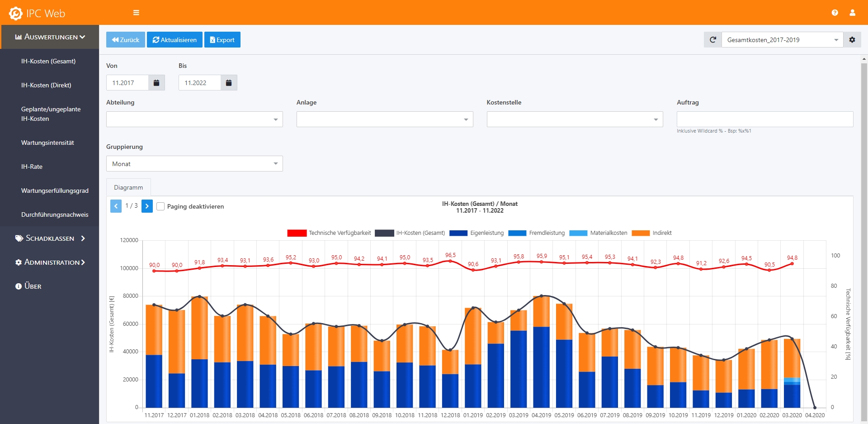Click the Export button
Image resolution: width=868 pixels, height=424 pixels.
[222, 40]
